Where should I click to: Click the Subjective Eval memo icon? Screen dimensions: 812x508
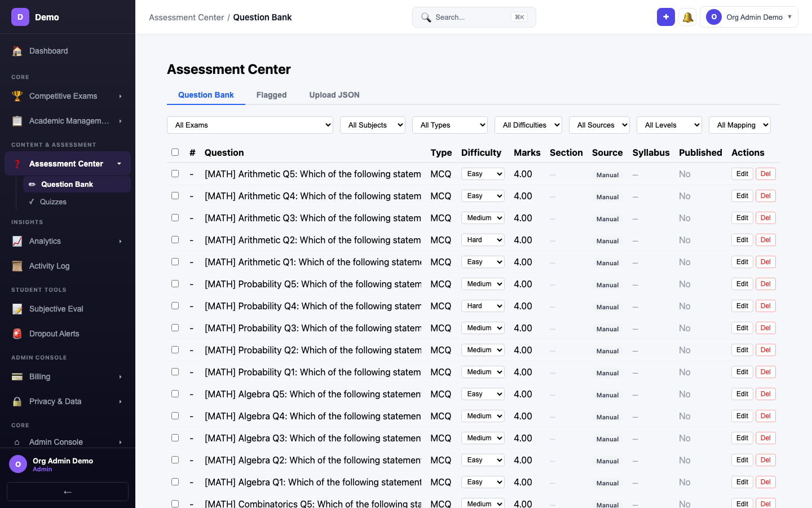[17, 309]
